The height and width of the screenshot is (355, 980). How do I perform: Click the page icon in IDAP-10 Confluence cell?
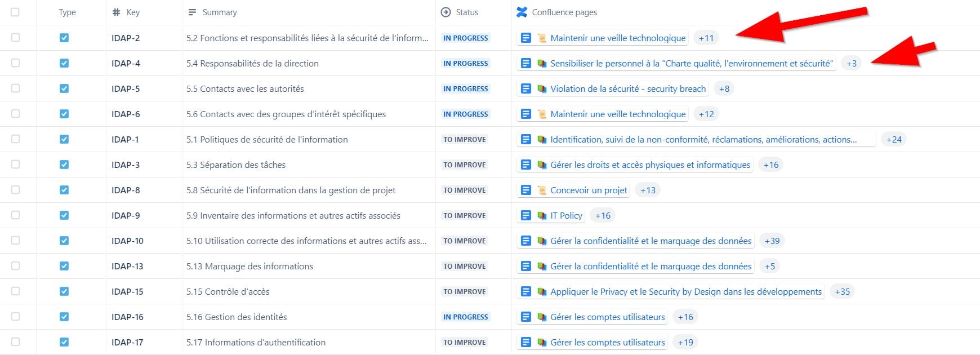click(525, 241)
